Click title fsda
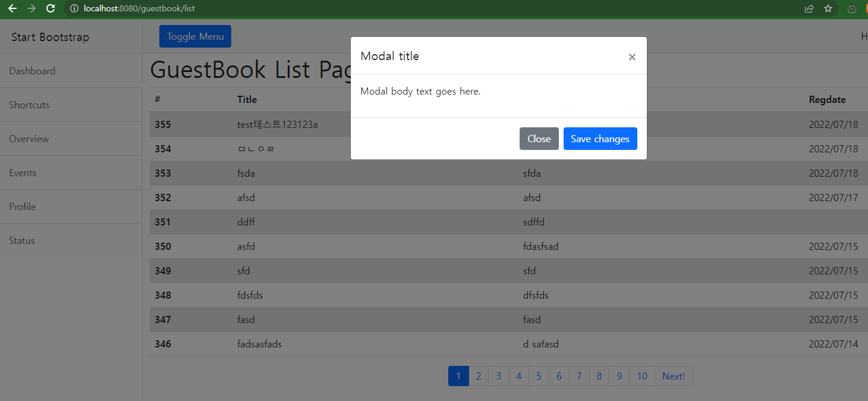The width and height of the screenshot is (868, 401). pos(246,173)
